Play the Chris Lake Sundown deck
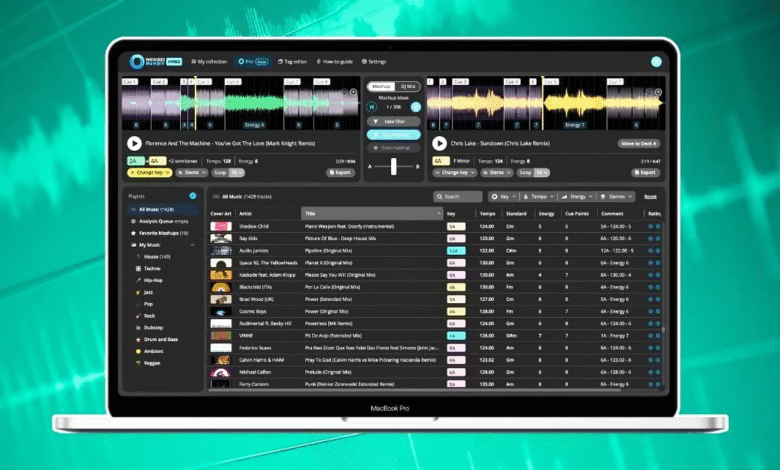This screenshot has height=470, width=780. point(439,143)
